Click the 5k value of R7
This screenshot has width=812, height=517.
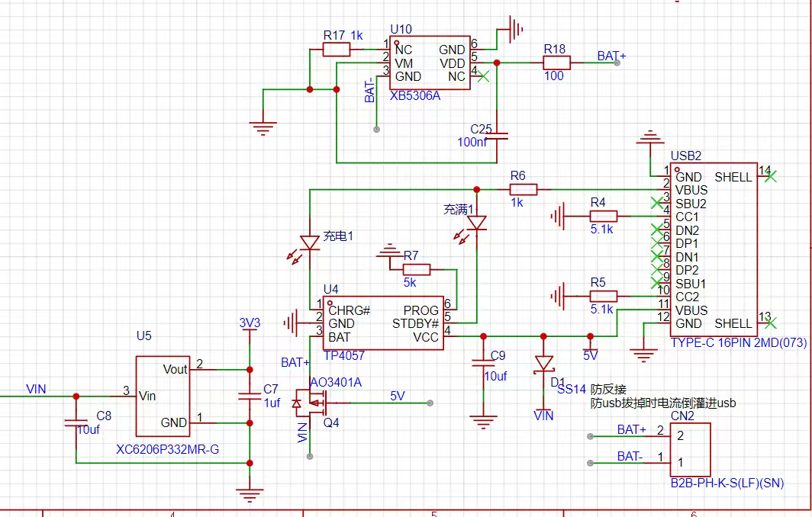pyautogui.click(x=410, y=283)
